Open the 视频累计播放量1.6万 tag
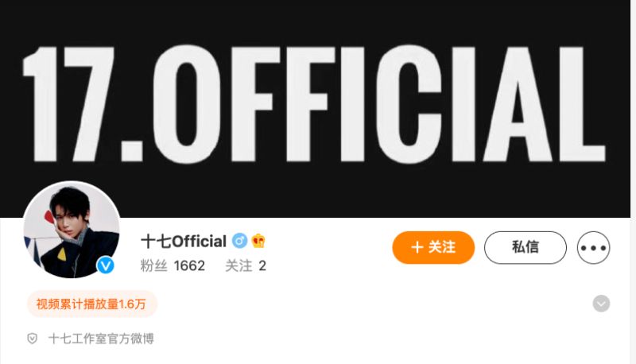The width and height of the screenshot is (636, 364). (x=92, y=304)
